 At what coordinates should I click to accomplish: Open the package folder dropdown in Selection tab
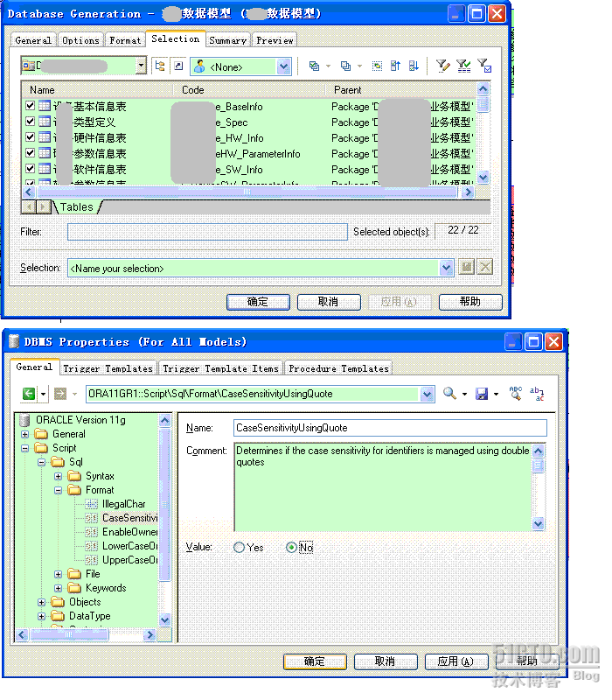click(x=141, y=66)
